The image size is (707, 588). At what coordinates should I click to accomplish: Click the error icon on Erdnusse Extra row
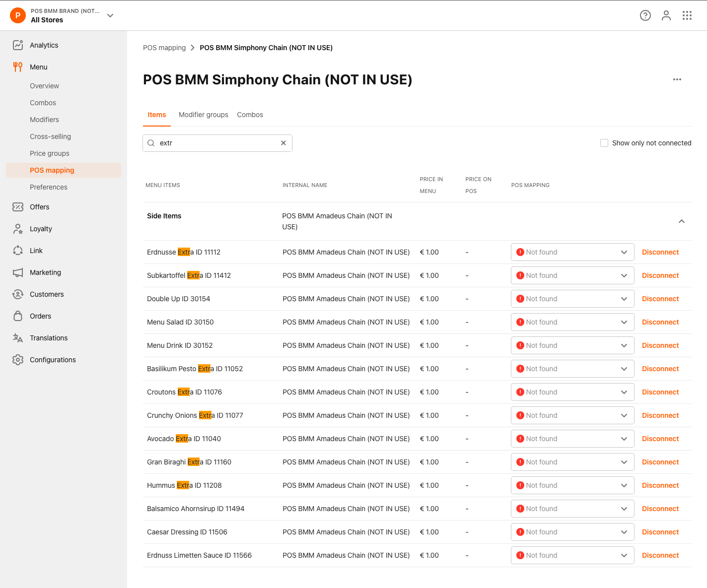[520, 252]
